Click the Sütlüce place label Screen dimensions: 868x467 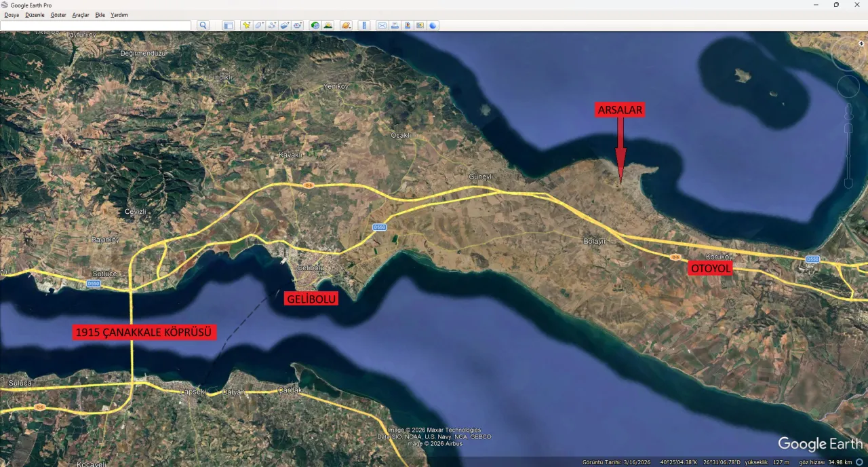pyautogui.click(x=104, y=274)
